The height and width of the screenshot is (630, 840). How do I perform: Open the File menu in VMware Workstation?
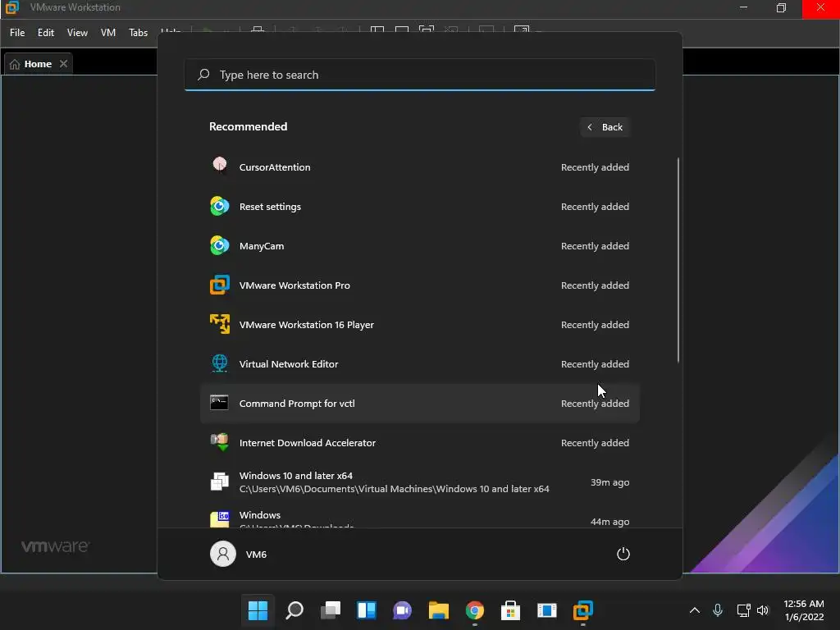click(17, 33)
